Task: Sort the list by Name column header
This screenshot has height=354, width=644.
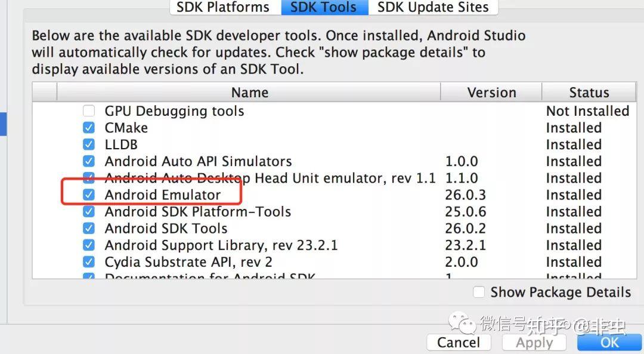Action: click(249, 93)
